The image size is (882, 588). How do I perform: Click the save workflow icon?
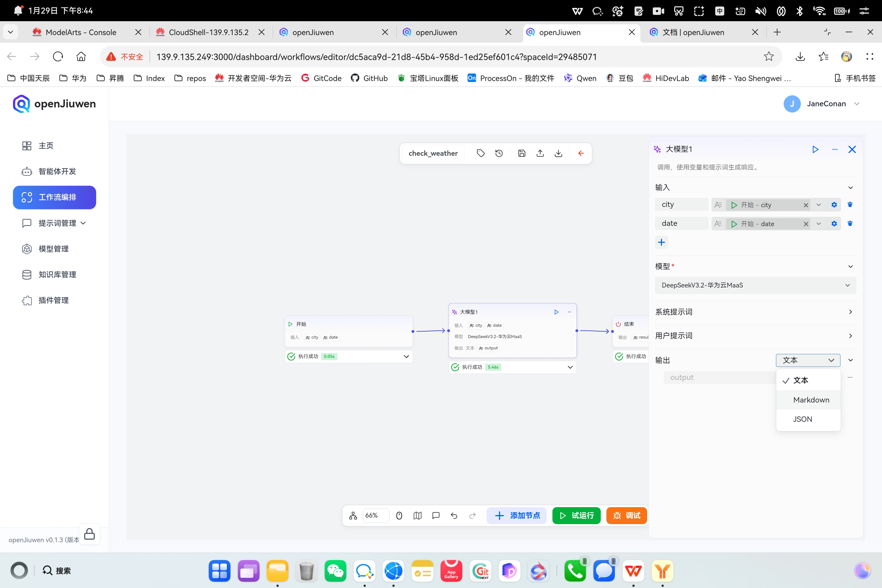522,153
